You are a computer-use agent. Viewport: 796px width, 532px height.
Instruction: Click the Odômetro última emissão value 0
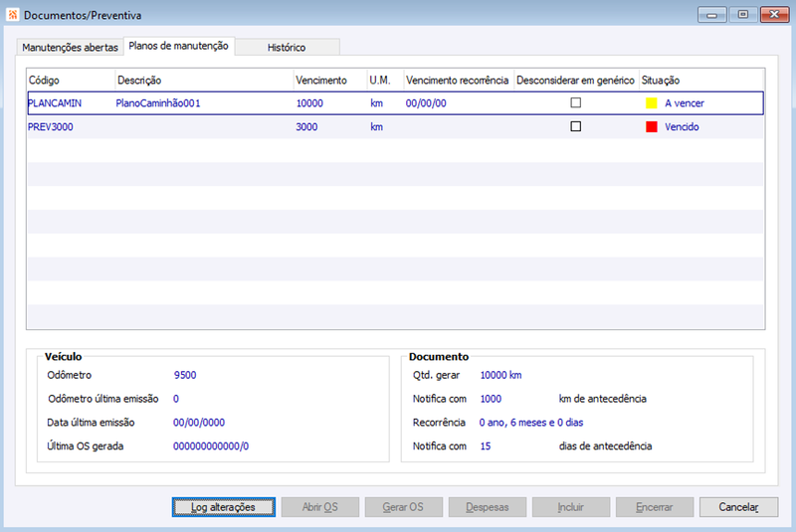(176, 399)
